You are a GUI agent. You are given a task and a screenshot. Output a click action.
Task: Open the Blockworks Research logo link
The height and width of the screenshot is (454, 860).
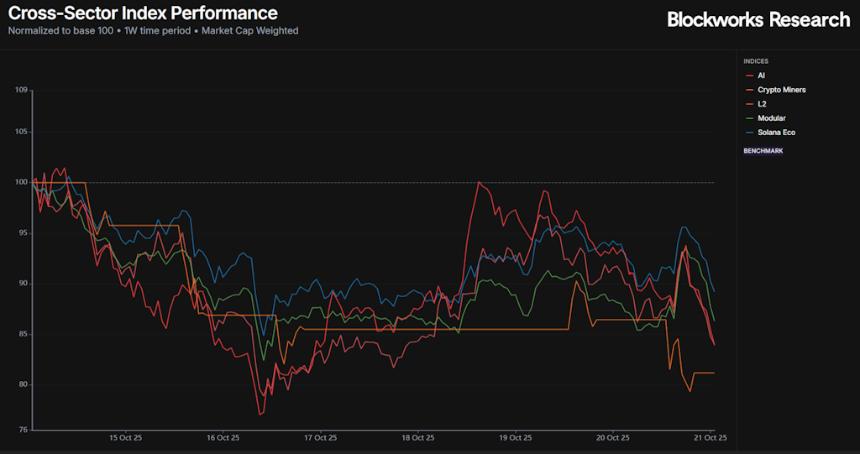(x=759, y=20)
